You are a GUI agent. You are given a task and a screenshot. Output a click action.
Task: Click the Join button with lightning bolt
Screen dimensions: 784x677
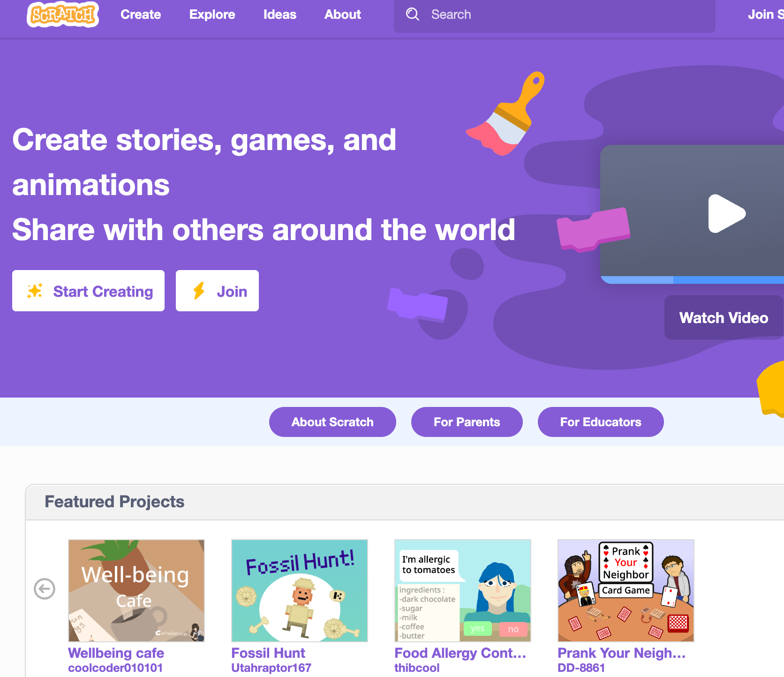(x=217, y=291)
